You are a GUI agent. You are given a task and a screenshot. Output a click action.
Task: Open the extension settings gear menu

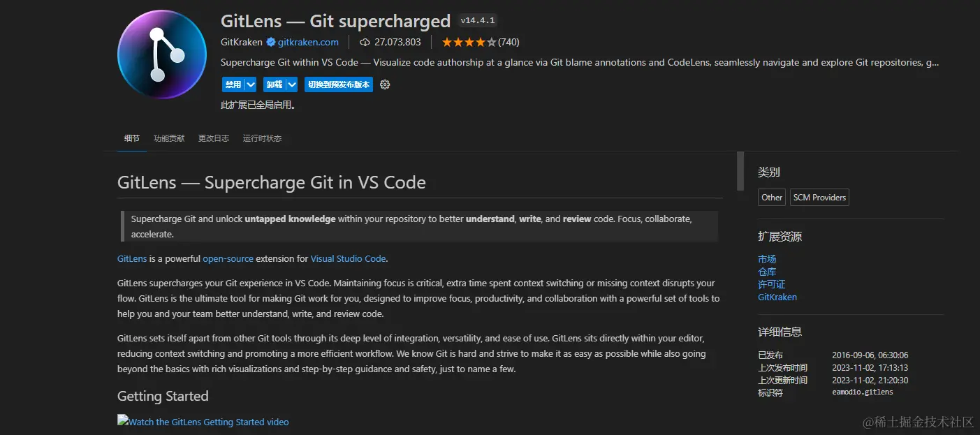[384, 84]
